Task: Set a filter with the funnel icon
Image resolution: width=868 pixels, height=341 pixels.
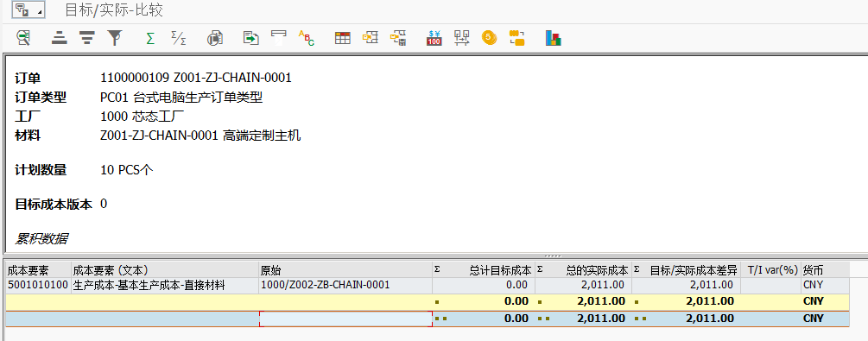Action: pos(114,38)
